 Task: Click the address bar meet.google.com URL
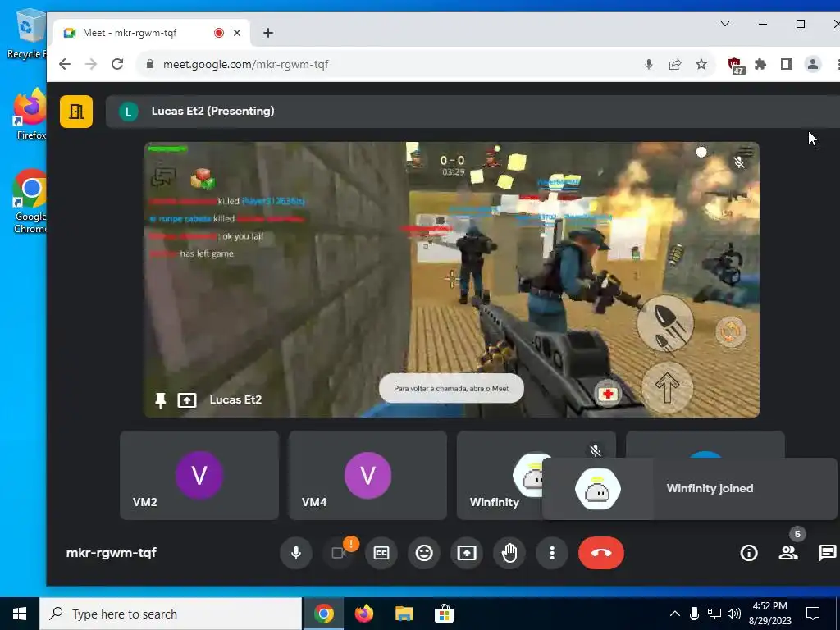[246, 64]
